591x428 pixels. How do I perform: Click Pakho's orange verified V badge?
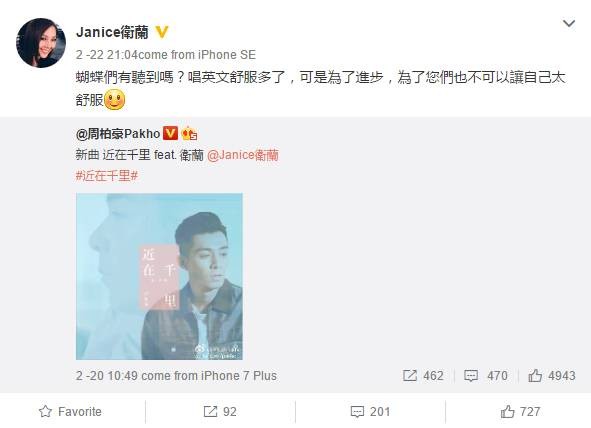click(x=170, y=133)
